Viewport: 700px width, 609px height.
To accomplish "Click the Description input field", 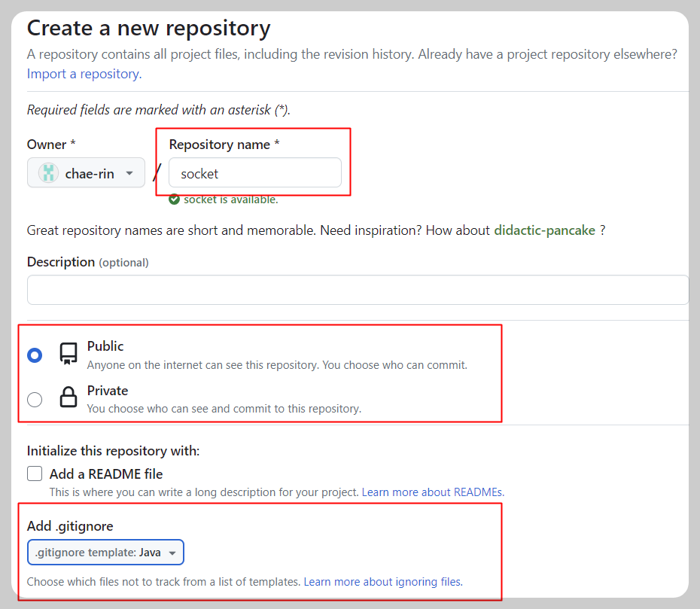I will tap(358, 290).
